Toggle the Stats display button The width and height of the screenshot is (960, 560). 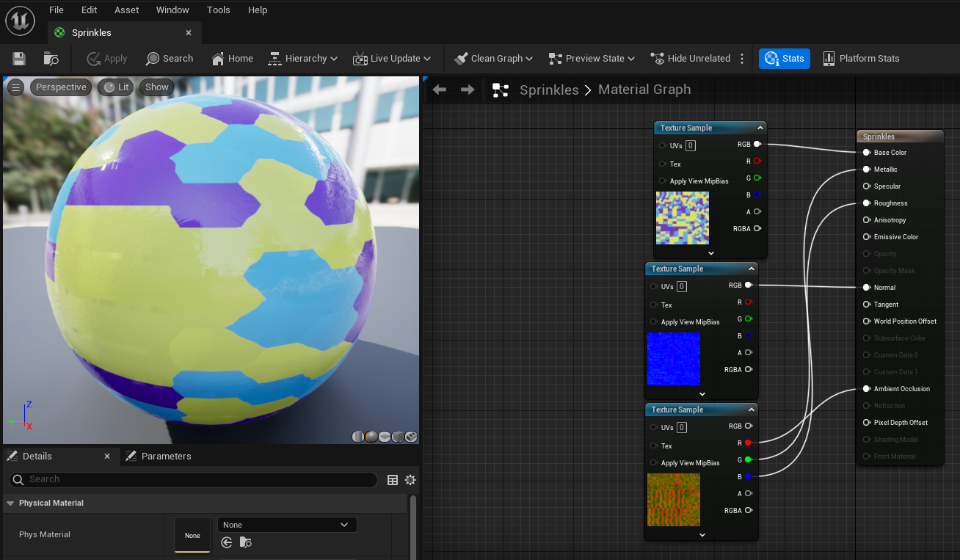[785, 59]
